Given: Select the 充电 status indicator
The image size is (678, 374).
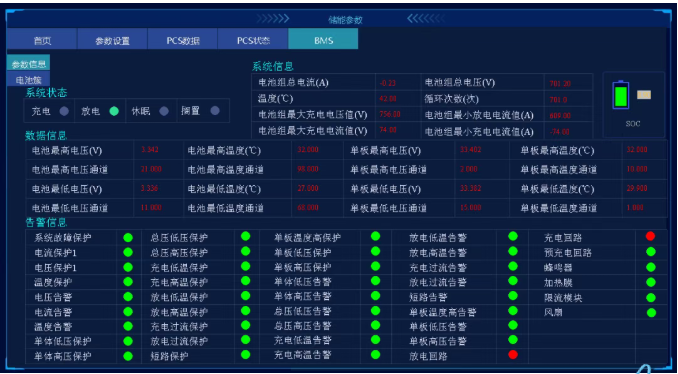Looking at the screenshot, I should [64, 111].
